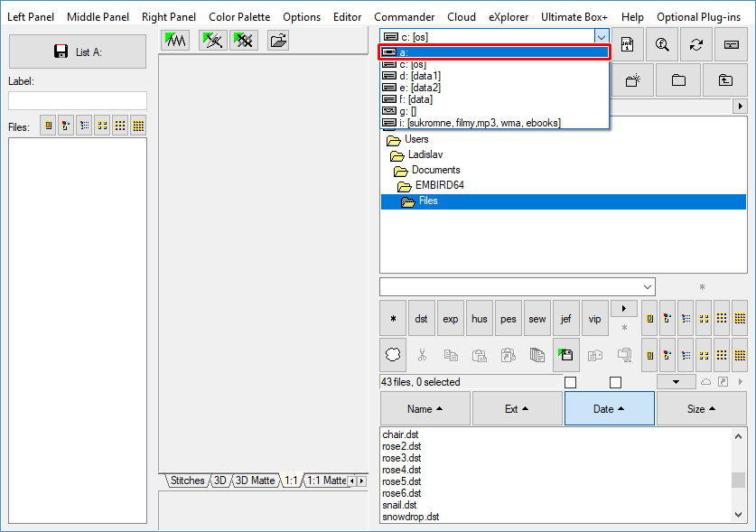Open the Optional Plug-ins menu
The image size is (756, 532).
(698, 17)
